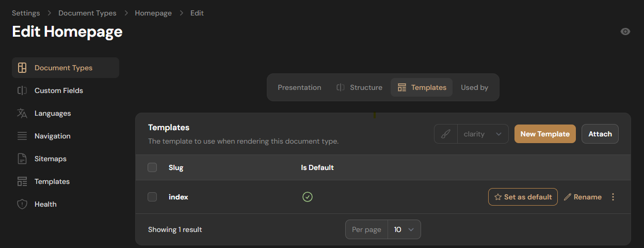
Task: Click Rename for the index template
Action: 583,197
